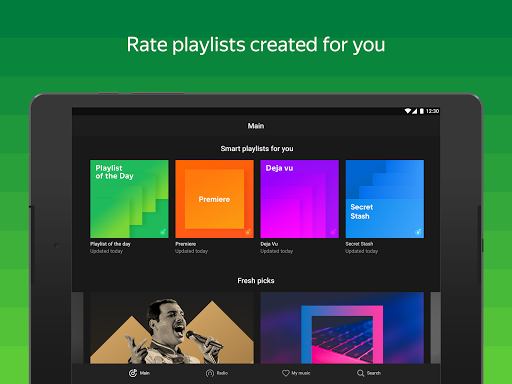
Task: Click 'Updated today' under Premiere
Action: coord(192,251)
